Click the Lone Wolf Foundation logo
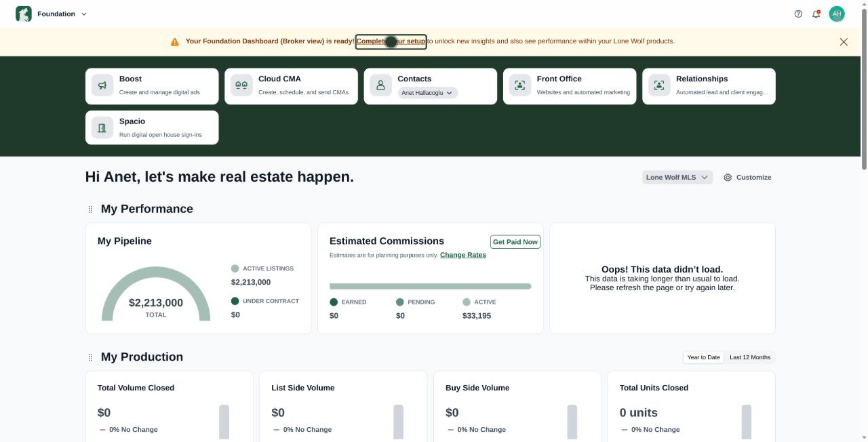Screen dimensions: 868x442 (x=24, y=14)
